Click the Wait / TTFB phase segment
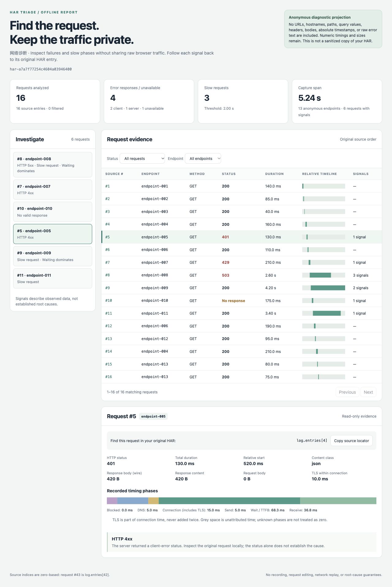The width and height of the screenshot is (392, 587). (229, 501)
